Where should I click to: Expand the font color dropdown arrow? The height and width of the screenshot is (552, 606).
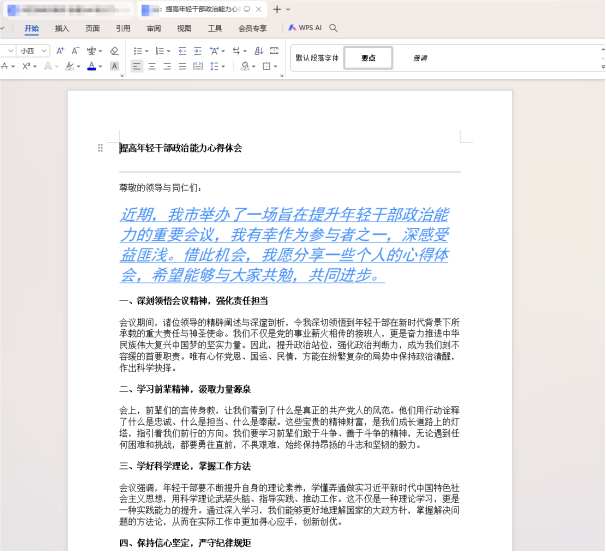click(x=100, y=66)
